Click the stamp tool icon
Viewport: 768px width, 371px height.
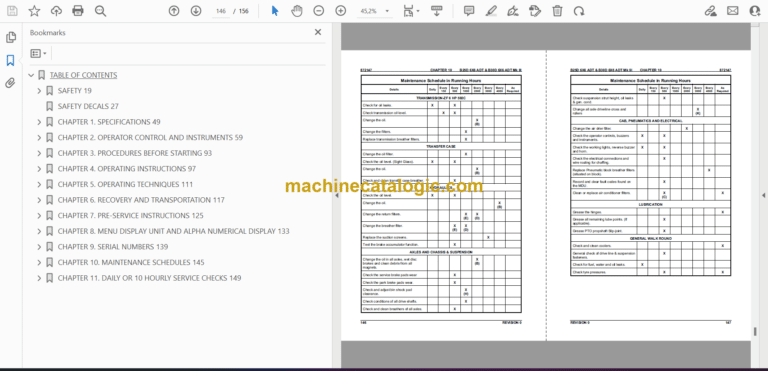pyautogui.click(x=535, y=11)
